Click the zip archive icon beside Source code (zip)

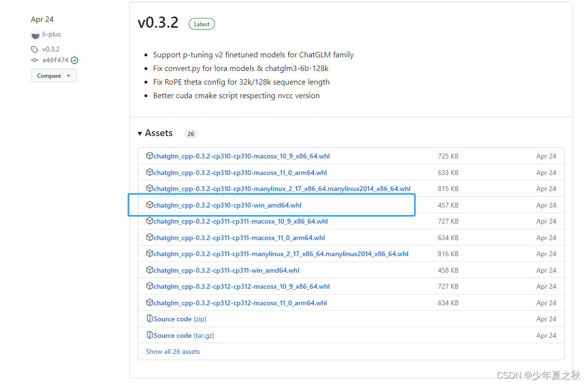tap(149, 318)
